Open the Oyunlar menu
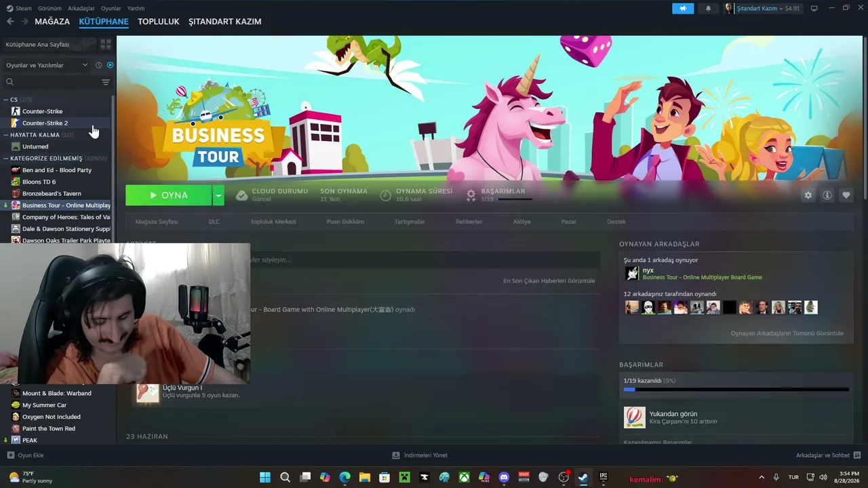 click(111, 8)
